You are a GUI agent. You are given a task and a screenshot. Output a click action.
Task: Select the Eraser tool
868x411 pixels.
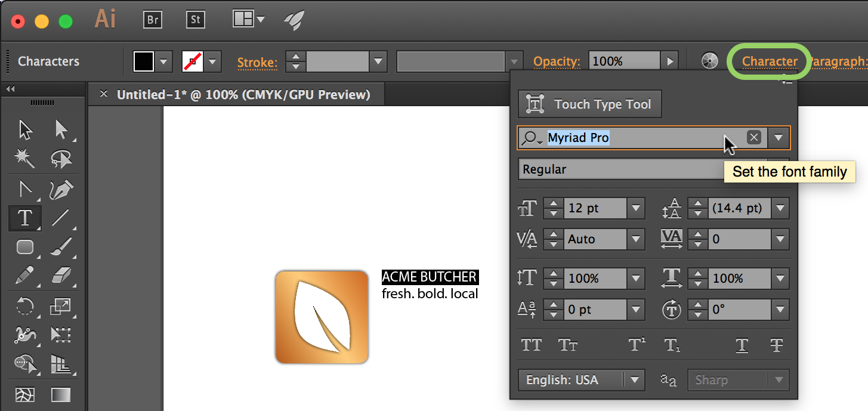[x=61, y=275]
